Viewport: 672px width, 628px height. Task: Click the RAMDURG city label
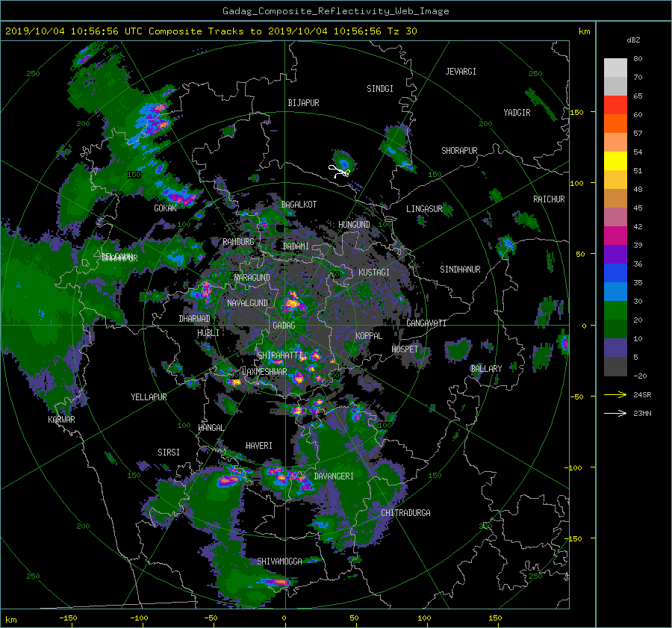point(238,242)
